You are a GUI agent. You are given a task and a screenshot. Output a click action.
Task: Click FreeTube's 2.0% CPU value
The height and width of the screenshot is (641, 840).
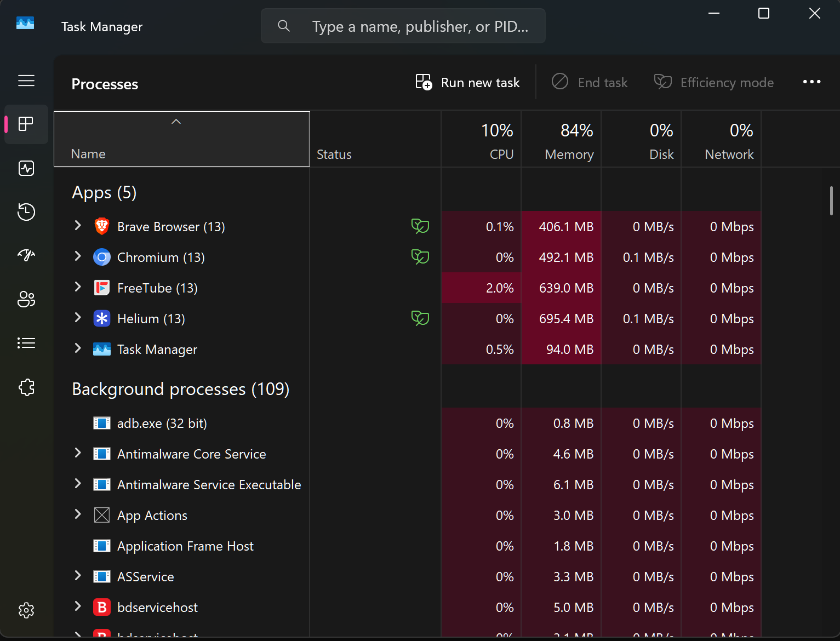(500, 288)
